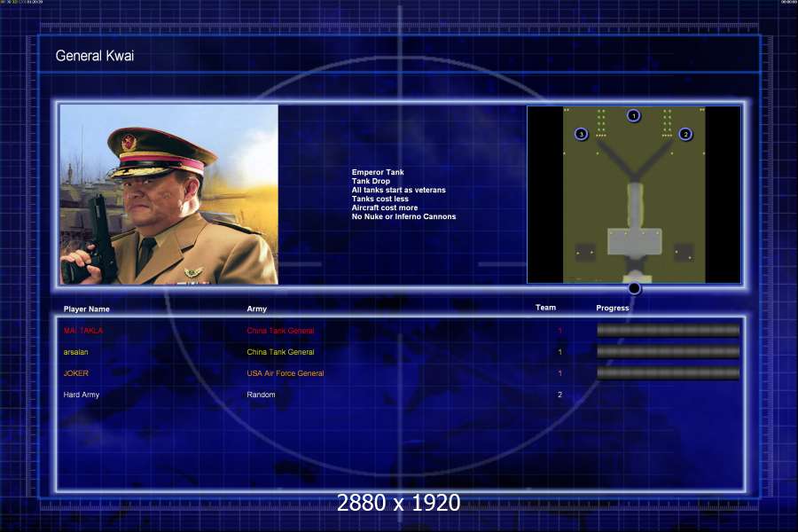Click team number for arsalan
Screen dimensions: 798x532
pyautogui.click(x=559, y=352)
